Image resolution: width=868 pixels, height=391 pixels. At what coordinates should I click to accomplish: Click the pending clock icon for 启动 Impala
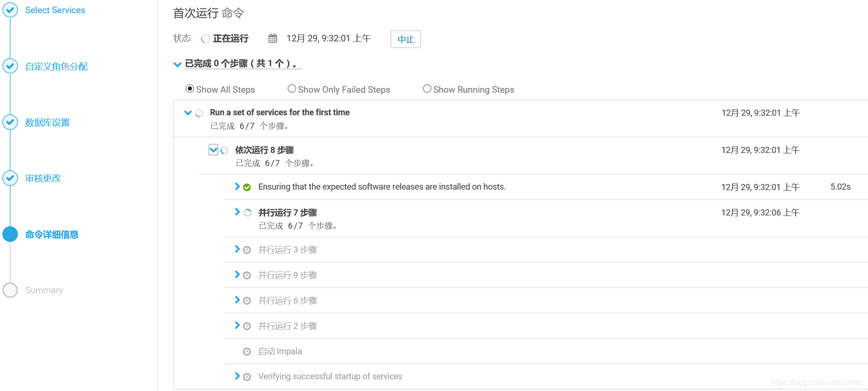pyautogui.click(x=247, y=351)
